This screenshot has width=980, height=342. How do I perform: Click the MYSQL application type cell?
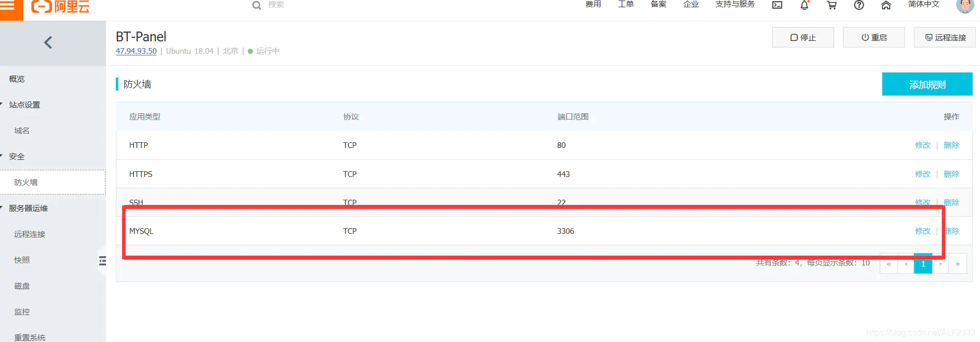(141, 231)
